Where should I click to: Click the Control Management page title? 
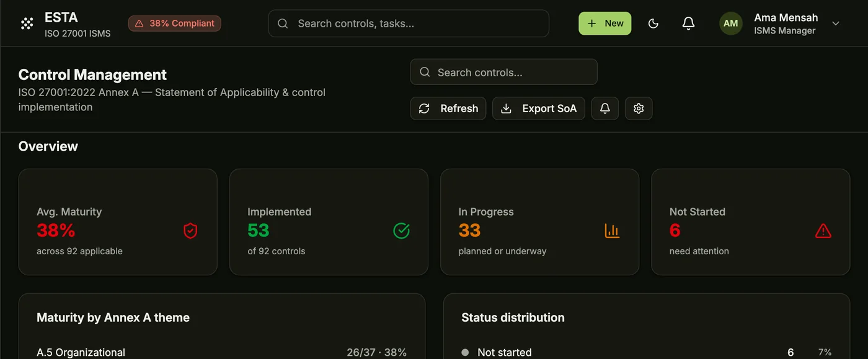click(x=92, y=75)
